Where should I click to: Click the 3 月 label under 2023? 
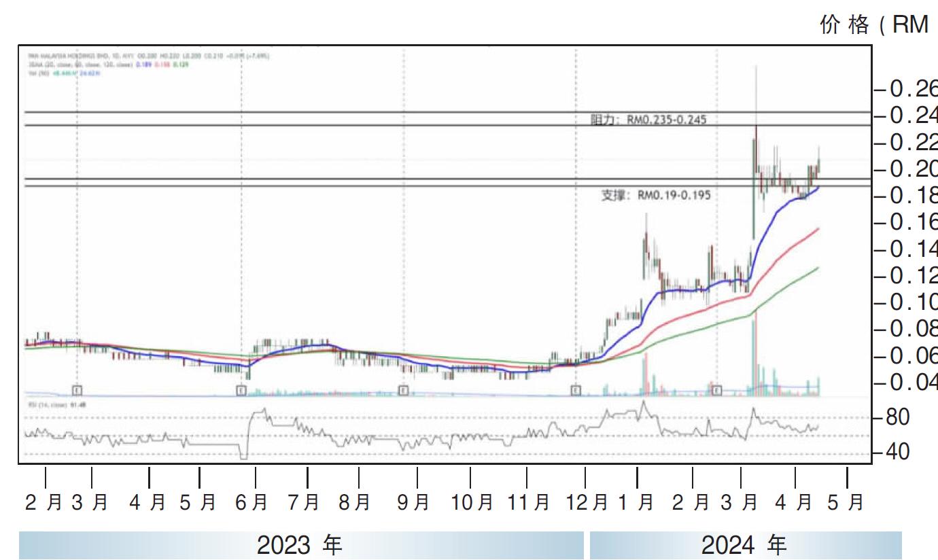point(90,503)
